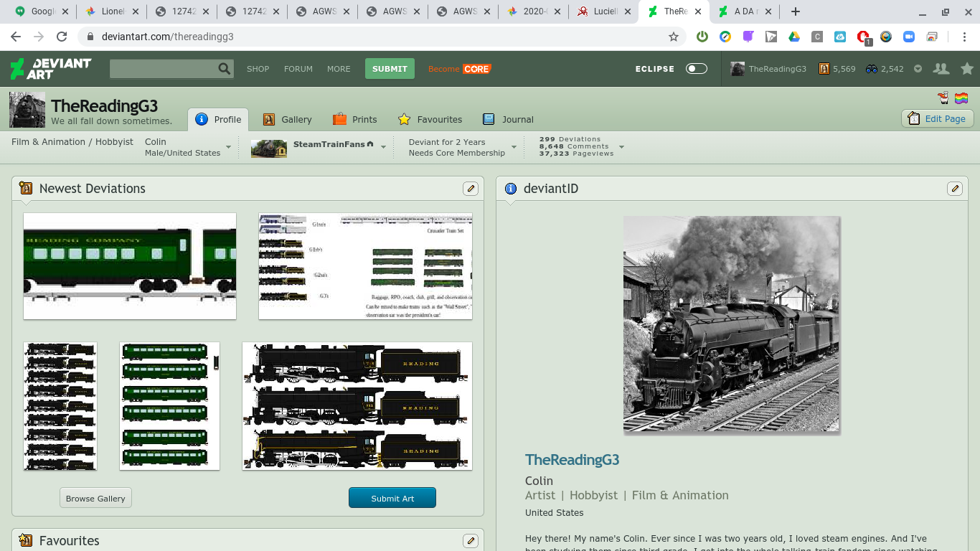
Task: Reload the page
Action: click(62, 37)
